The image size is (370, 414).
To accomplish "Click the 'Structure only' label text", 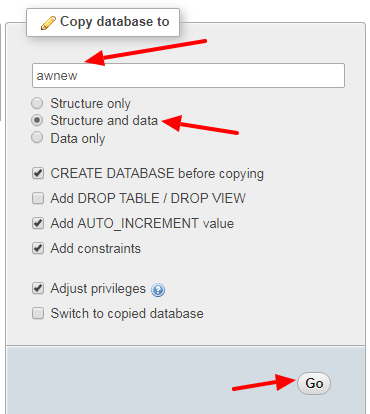I will [x=90, y=104].
